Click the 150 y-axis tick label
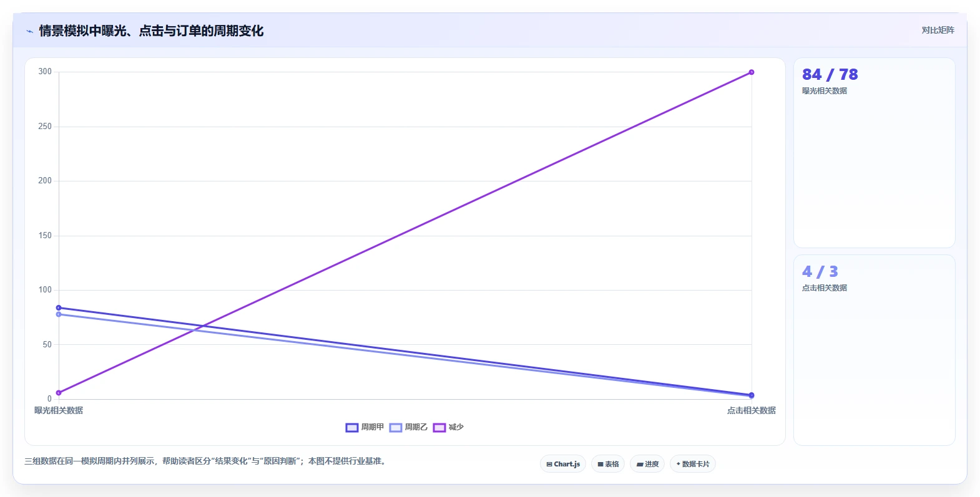The height and width of the screenshot is (497, 980). click(x=45, y=236)
